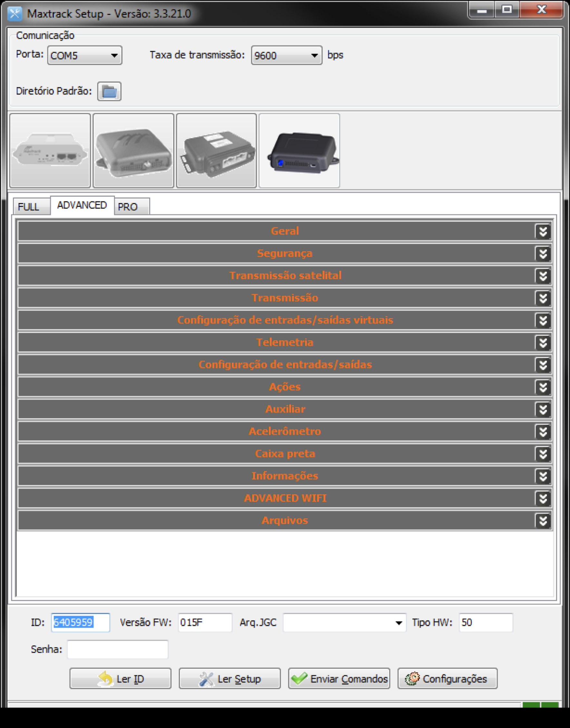The height and width of the screenshot is (728, 570).
Task: Click the Enviar Comandos button
Action: pyautogui.click(x=339, y=679)
